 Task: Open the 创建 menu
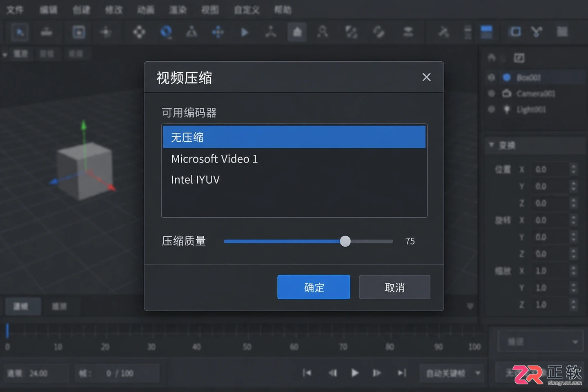tap(81, 10)
